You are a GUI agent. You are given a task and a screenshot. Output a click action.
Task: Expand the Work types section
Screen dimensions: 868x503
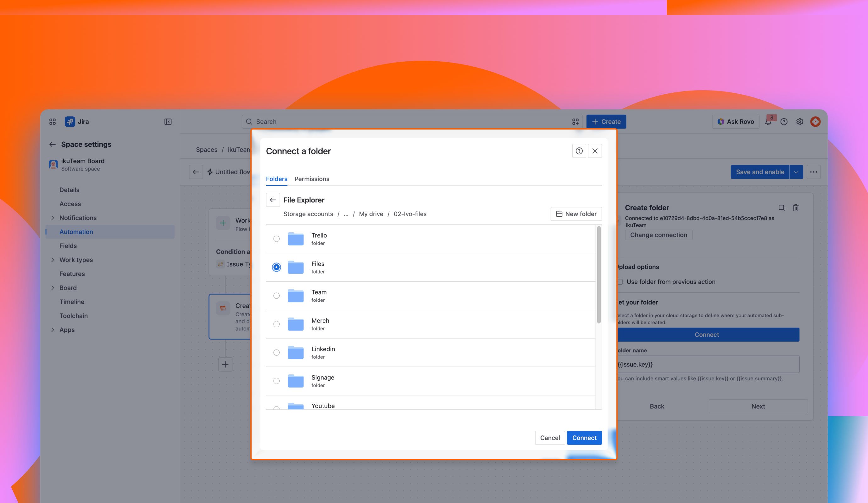53,260
